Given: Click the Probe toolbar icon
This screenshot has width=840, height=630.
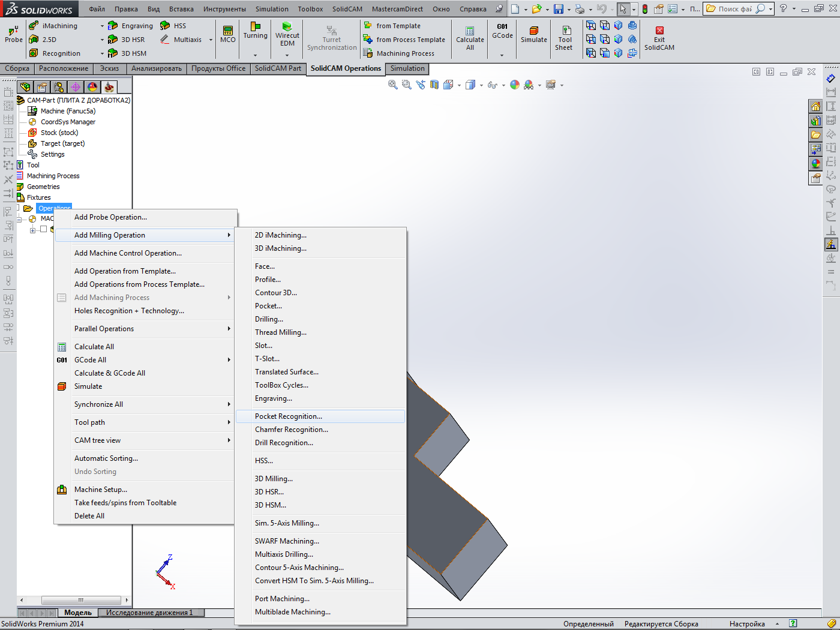Looking at the screenshot, I should tap(13, 35).
